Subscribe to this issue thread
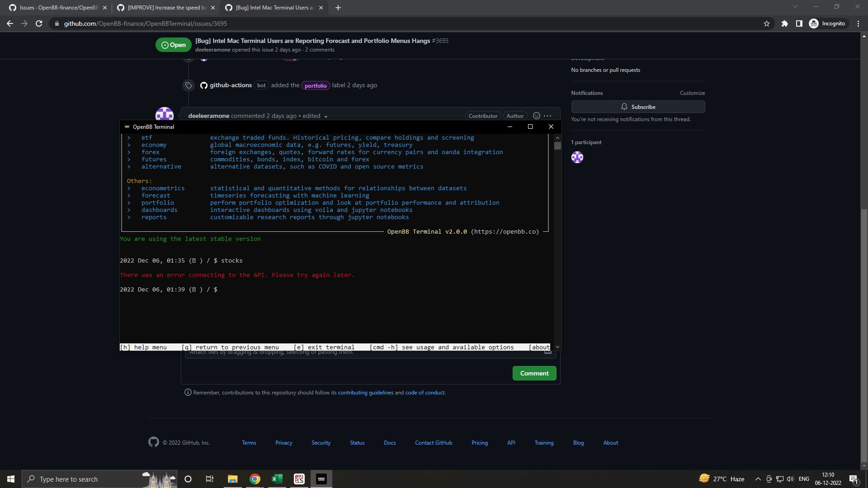This screenshot has height=488, width=868. click(x=638, y=107)
